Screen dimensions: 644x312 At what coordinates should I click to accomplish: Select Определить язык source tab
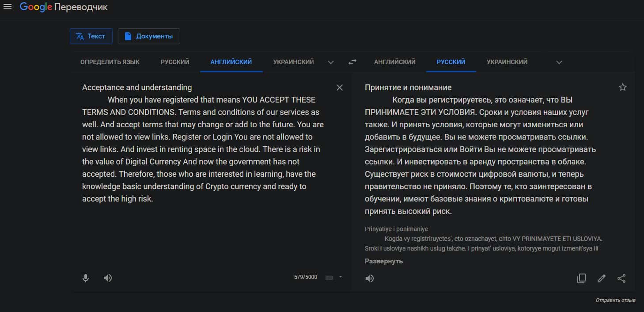[110, 62]
